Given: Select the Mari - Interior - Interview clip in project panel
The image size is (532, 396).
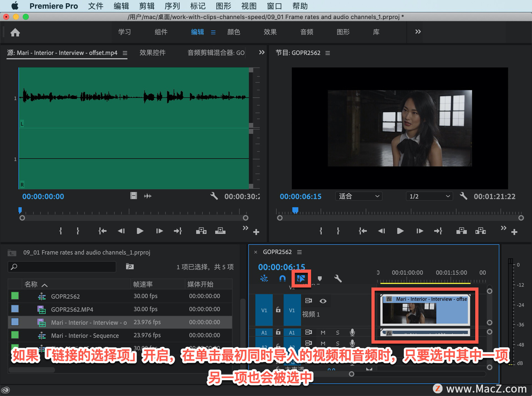Looking at the screenshot, I should coord(89,322).
